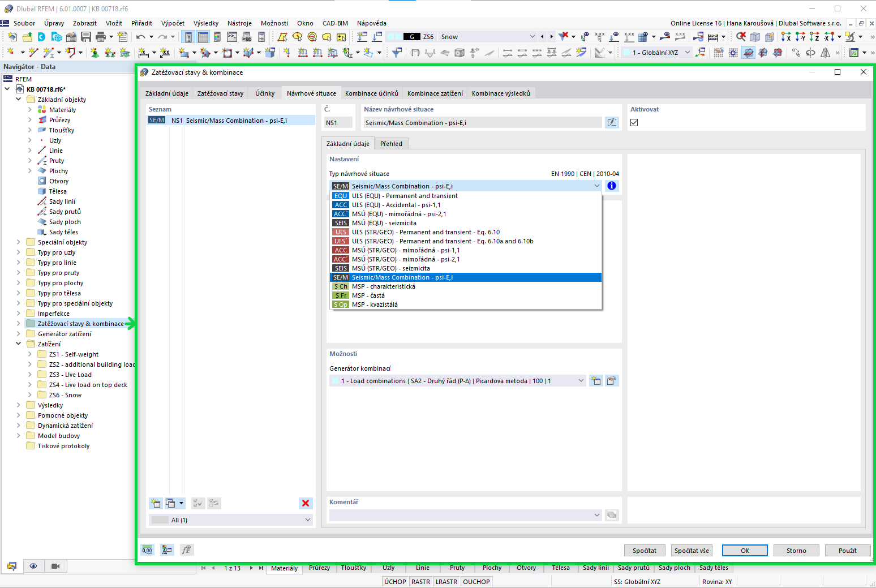Click the Storno button
This screenshot has height=588, width=876.
pyautogui.click(x=796, y=550)
